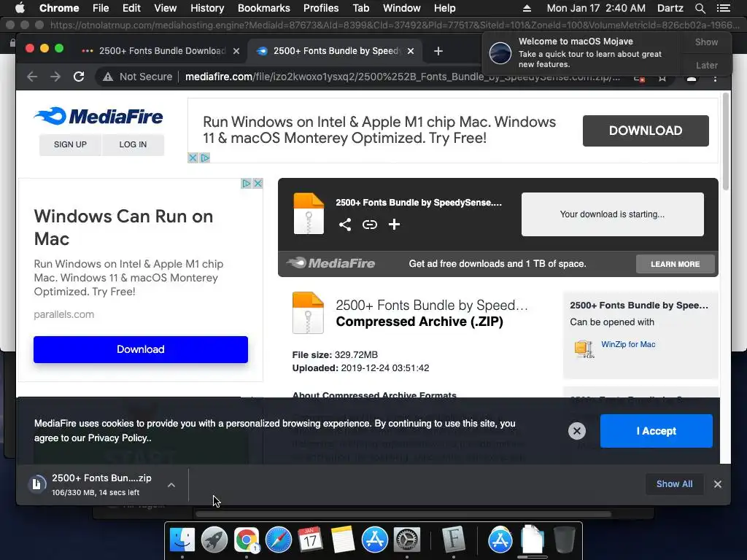
Task: Bookmark this page with the star icon
Action: [662, 77]
